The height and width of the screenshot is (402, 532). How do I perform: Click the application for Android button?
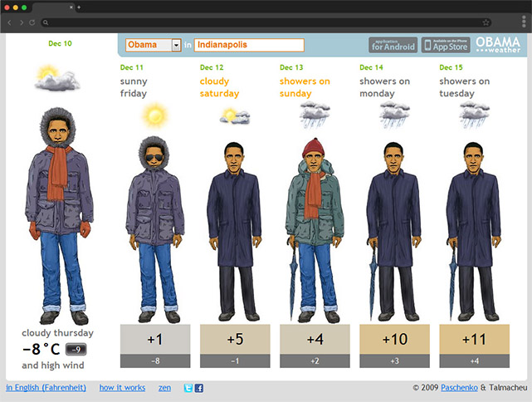(393, 45)
